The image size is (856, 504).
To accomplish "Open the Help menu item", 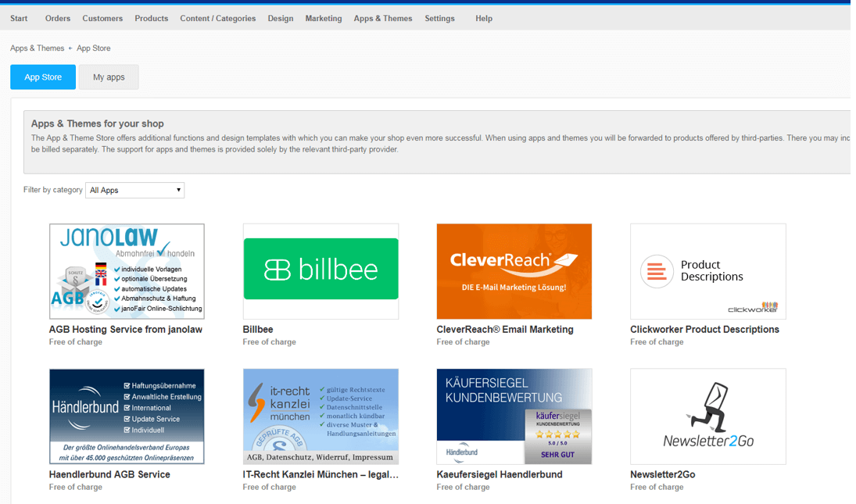I will click(484, 18).
